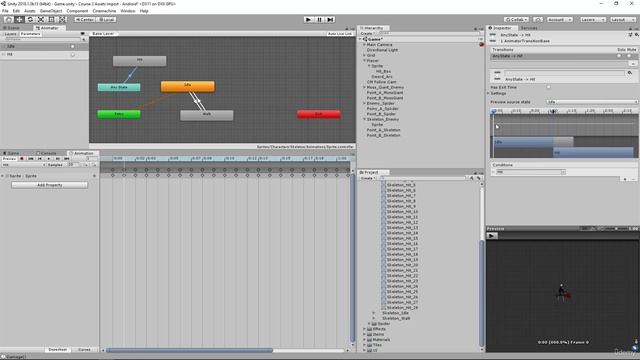Open Inspector gear settings icon
Image resolution: width=640 pixels, height=360 pixels.
click(x=636, y=35)
